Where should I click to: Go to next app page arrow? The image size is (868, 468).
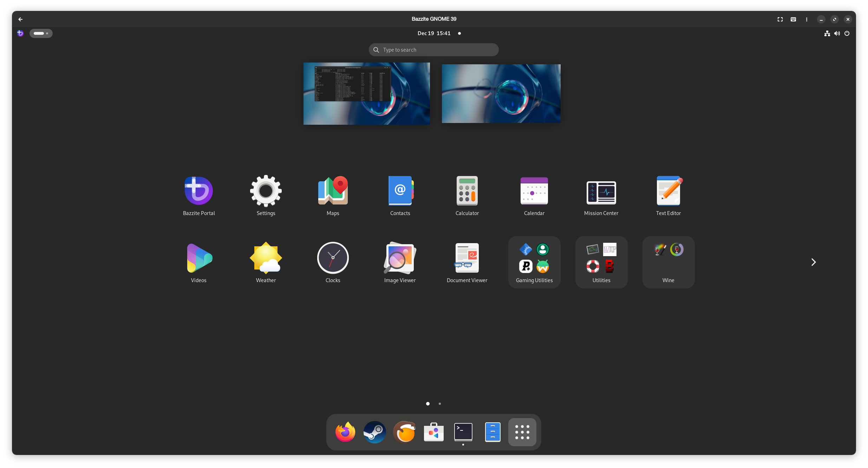point(813,262)
